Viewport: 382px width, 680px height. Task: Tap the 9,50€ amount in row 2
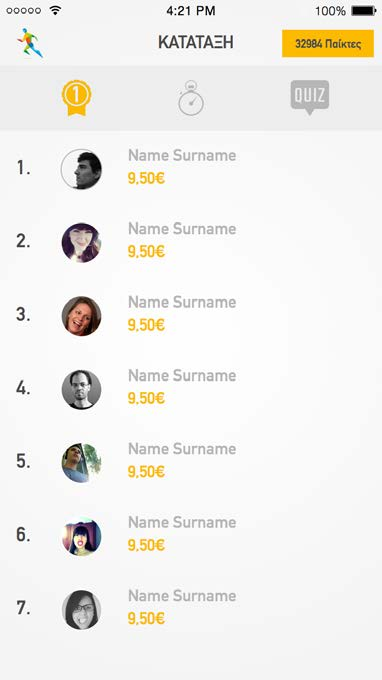coord(146,252)
